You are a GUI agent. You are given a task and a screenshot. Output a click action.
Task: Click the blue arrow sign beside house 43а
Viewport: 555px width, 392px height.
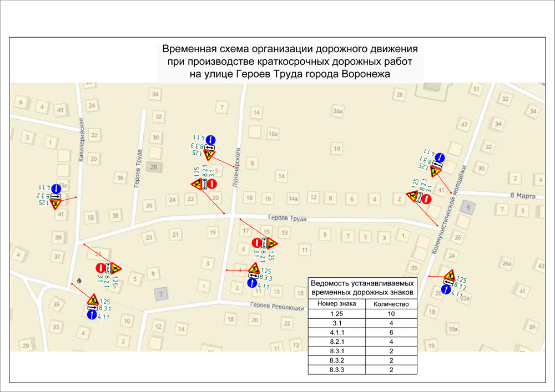point(57,188)
